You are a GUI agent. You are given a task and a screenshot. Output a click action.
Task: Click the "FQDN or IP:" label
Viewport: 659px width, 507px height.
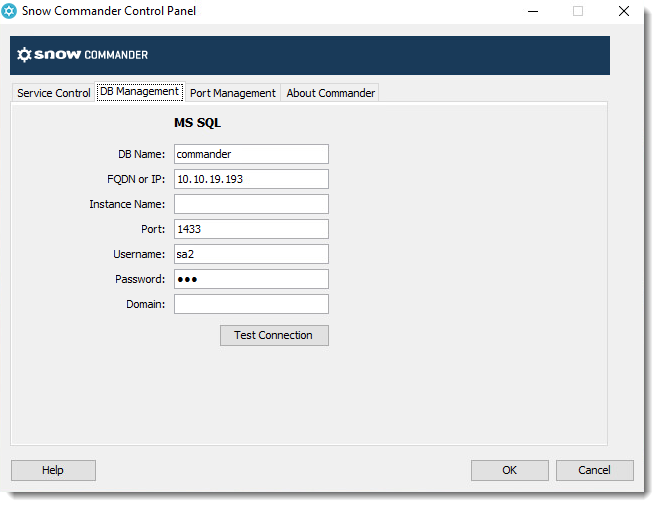136,179
